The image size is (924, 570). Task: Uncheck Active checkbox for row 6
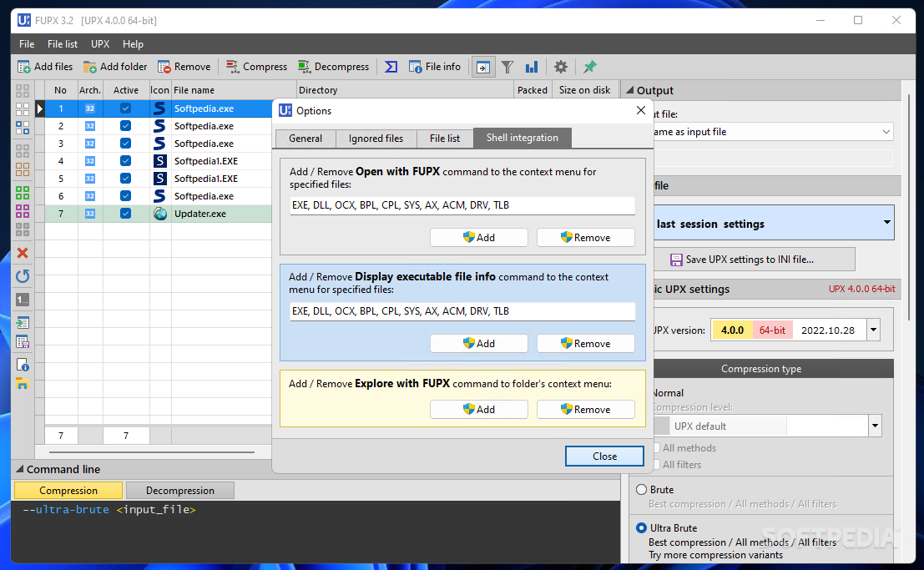coord(125,195)
